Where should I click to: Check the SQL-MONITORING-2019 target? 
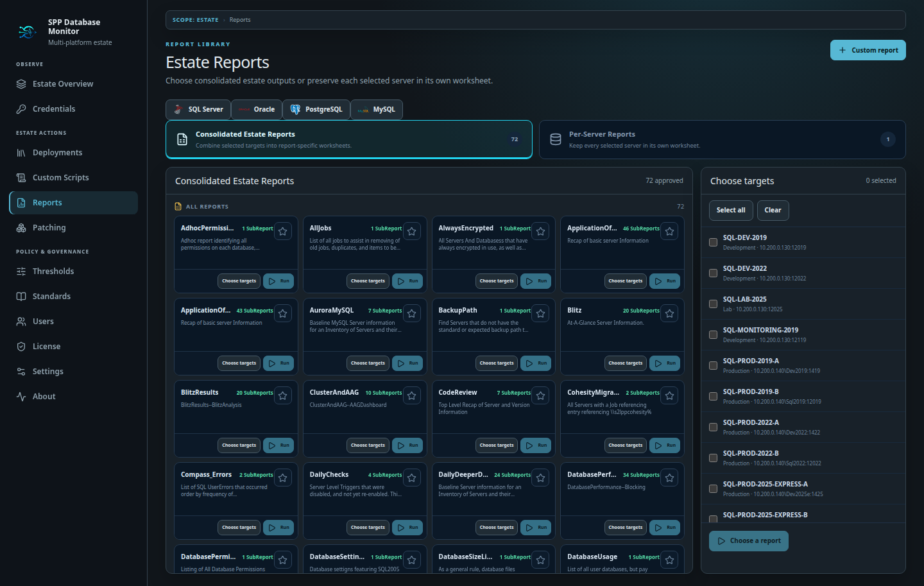tap(713, 335)
